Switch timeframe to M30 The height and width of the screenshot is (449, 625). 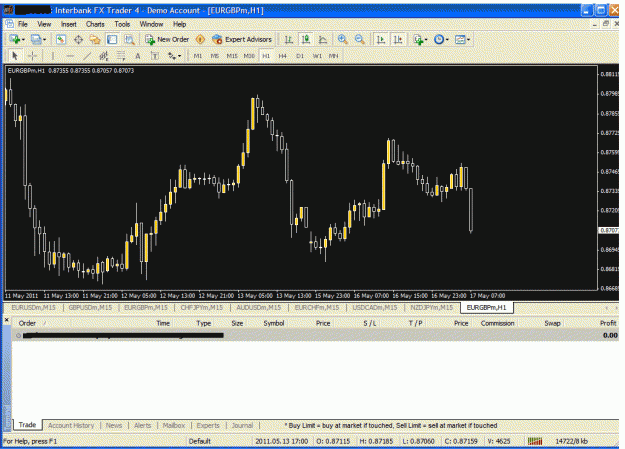point(249,56)
